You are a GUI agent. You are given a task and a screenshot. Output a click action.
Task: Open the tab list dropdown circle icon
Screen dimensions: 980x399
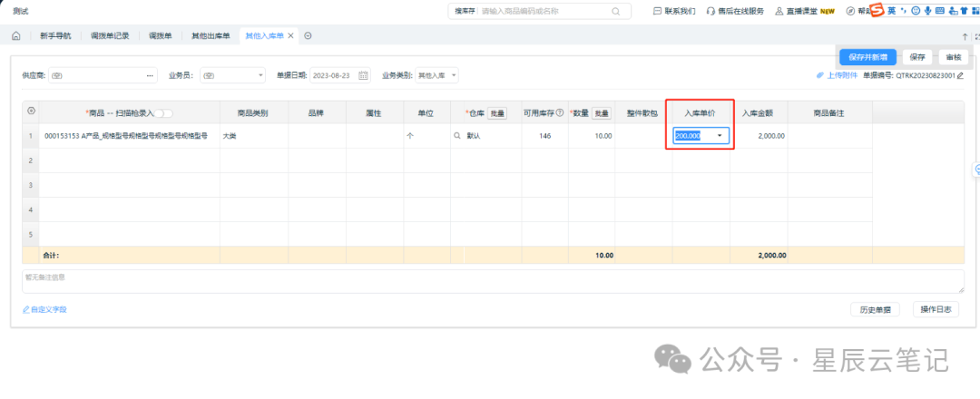pyautogui.click(x=308, y=35)
